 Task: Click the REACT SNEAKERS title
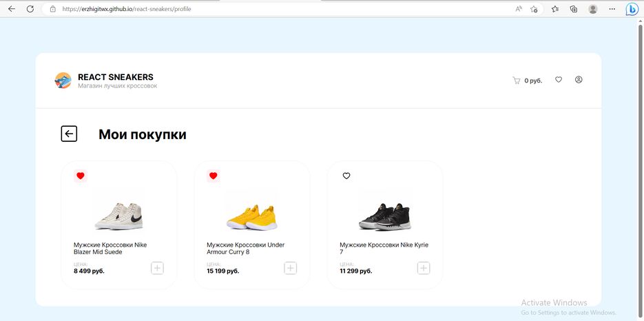pyautogui.click(x=116, y=77)
